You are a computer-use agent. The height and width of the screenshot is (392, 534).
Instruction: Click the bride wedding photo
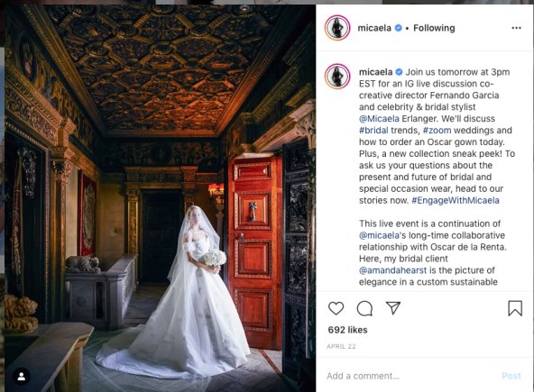click(160, 198)
